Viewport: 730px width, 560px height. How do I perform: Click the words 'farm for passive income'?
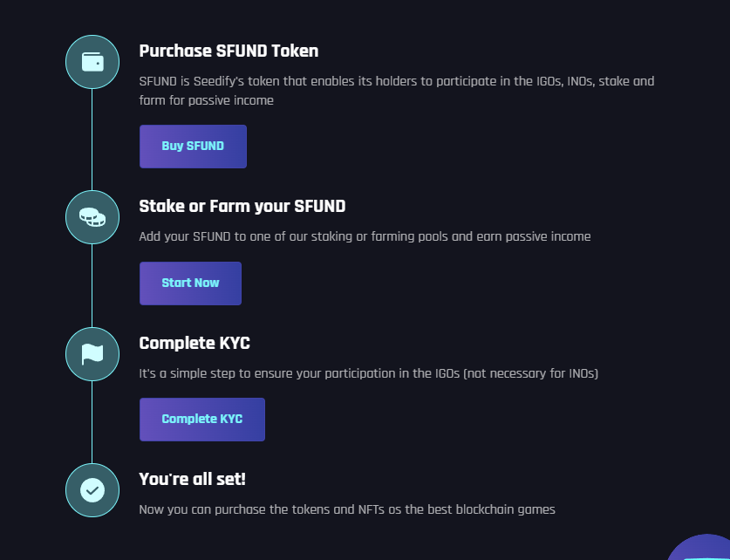click(206, 100)
